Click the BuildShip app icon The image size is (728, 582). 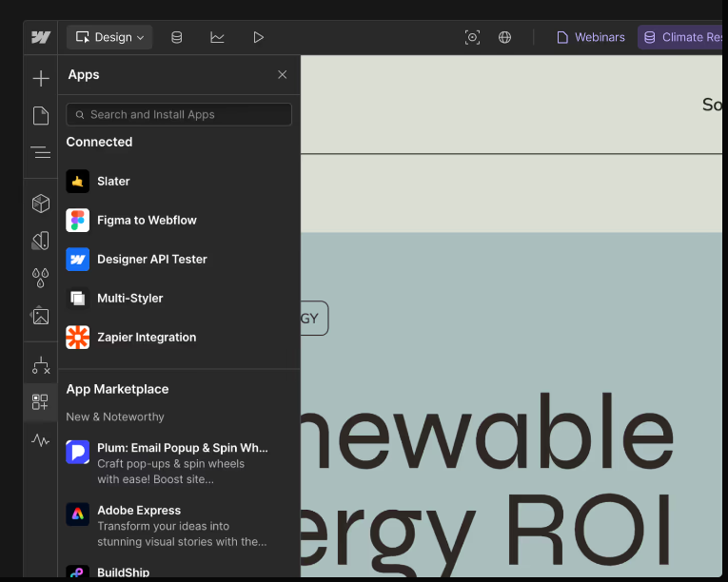pos(77,572)
